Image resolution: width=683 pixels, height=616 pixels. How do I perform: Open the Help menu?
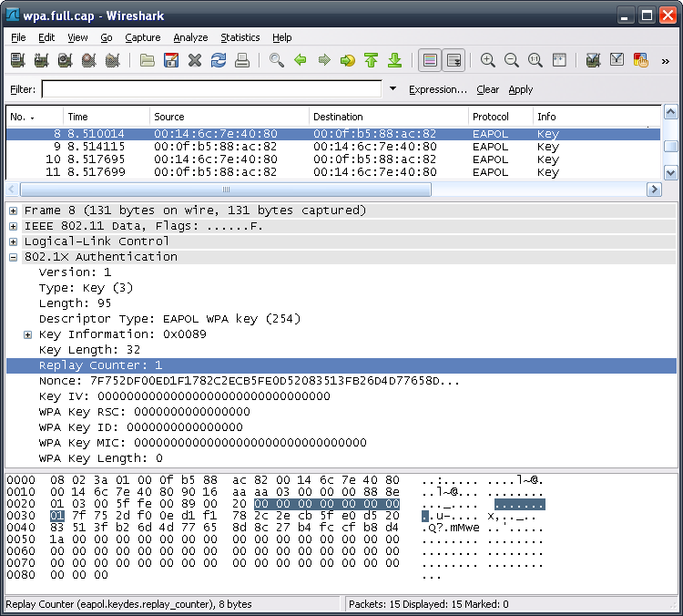point(281,38)
